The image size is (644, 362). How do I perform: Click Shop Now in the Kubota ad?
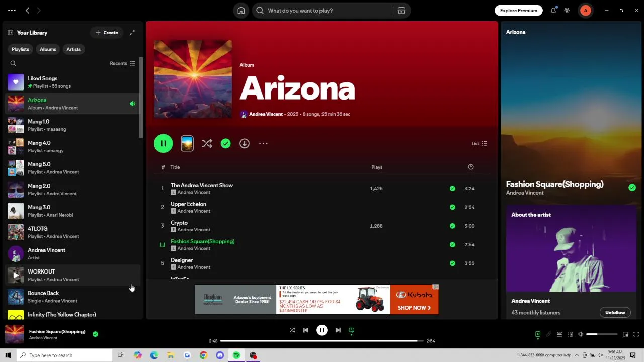click(x=414, y=308)
